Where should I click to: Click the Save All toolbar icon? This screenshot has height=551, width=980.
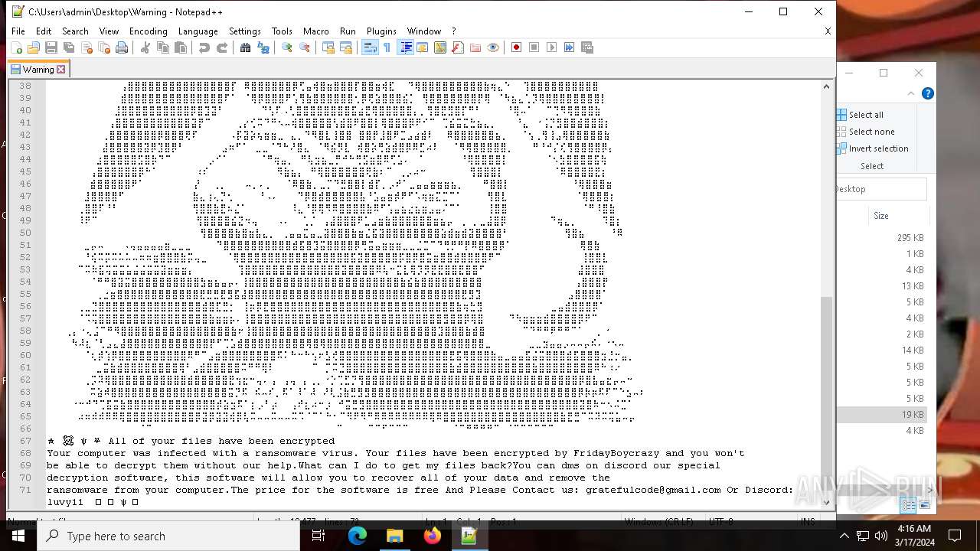point(69,47)
